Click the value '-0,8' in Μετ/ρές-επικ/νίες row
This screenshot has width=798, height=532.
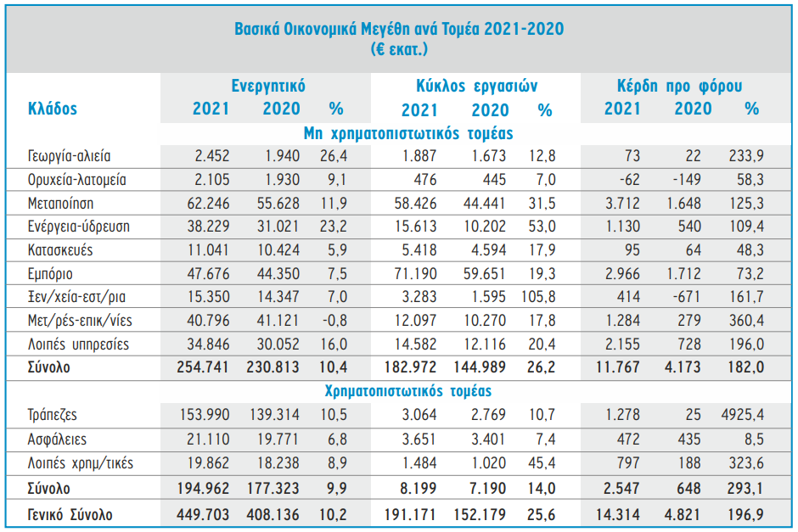click(x=334, y=321)
